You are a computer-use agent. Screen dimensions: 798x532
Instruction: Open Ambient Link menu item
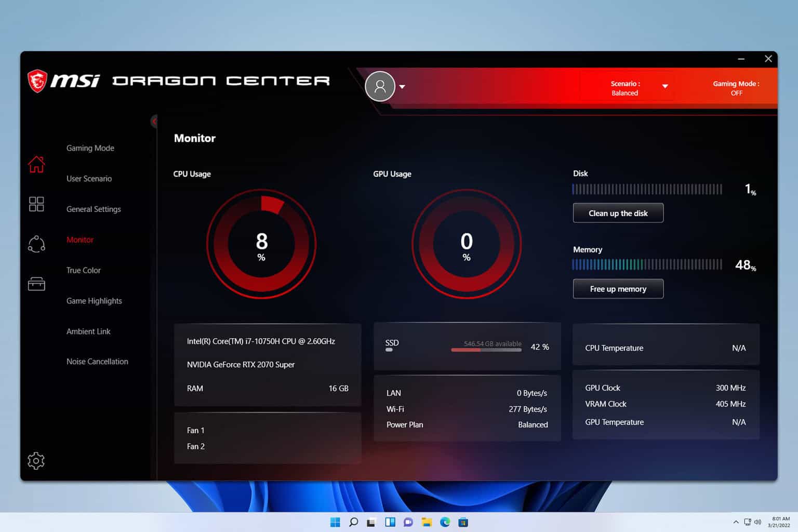click(x=88, y=331)
